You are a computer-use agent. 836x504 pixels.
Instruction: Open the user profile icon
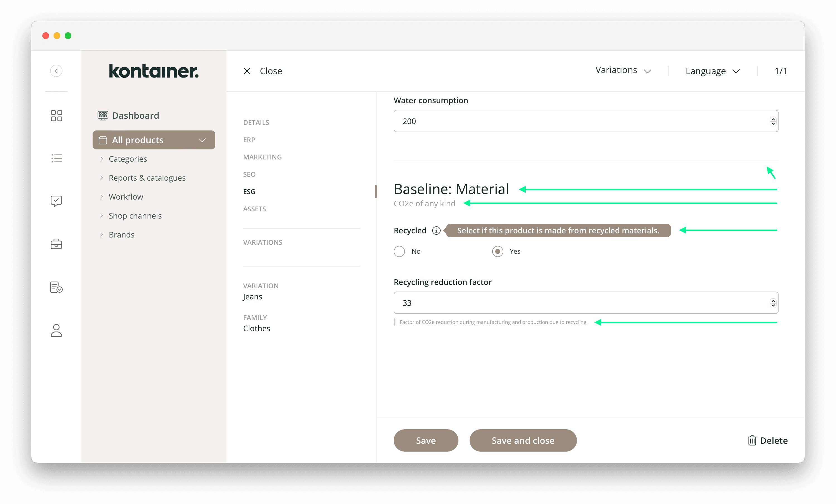click(x=56, y=330)
